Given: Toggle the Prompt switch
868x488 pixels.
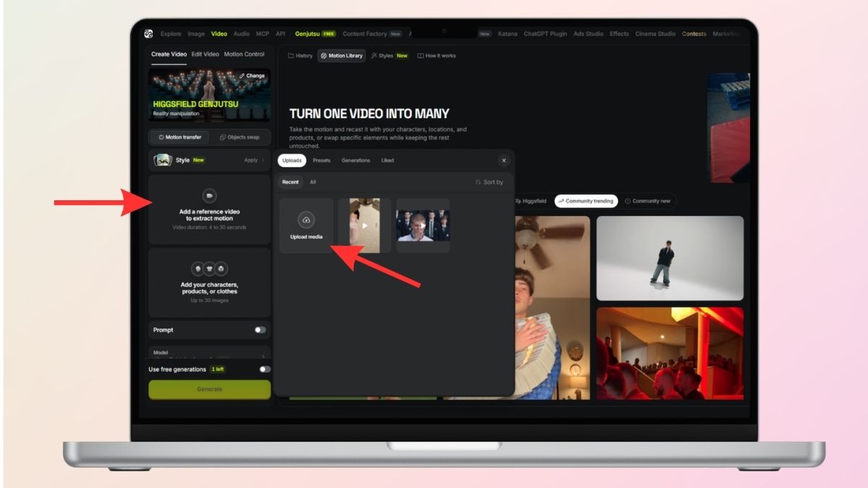Looking at the screenshot, I should pyautogui.click(x=260, y=330).
